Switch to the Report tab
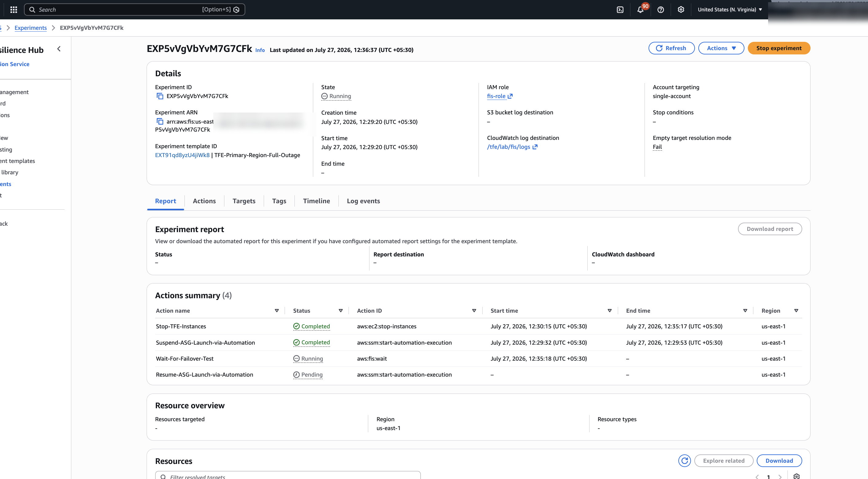Screen dimensions: 868x479 [x=165, y=201]
